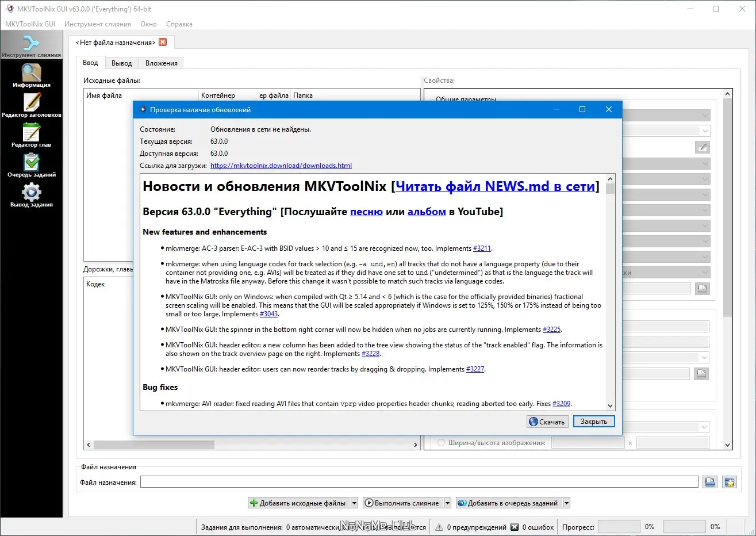Click the MKVToolNix app icon in the title bar
Image resolution: width=756 pixels, height=536 pixels.
pos(9,9)
